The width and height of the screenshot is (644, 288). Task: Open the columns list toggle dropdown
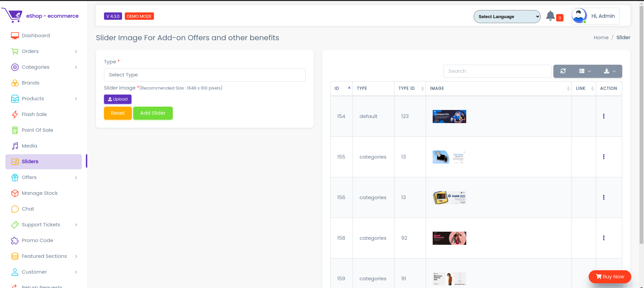585,71
